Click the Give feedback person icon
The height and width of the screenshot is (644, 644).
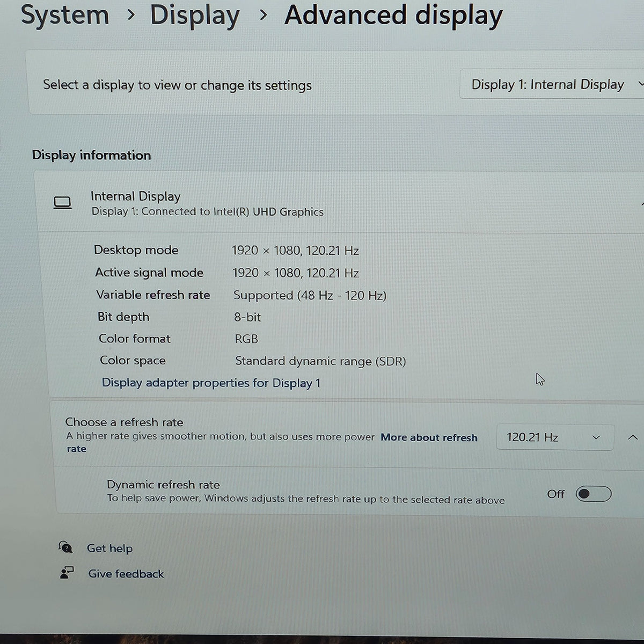coord(67,573)
